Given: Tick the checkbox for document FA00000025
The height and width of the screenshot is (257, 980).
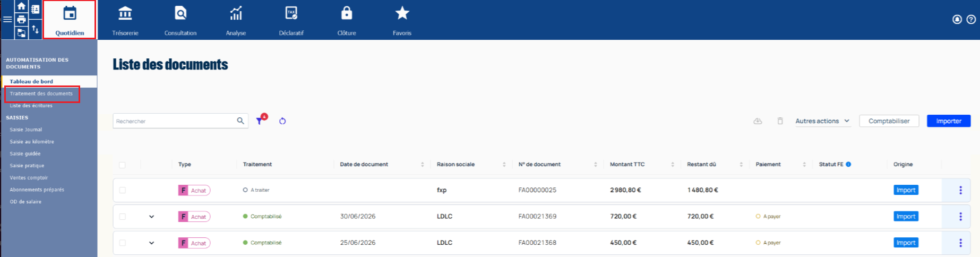Looking at the screenshot, I should point(123,190).
